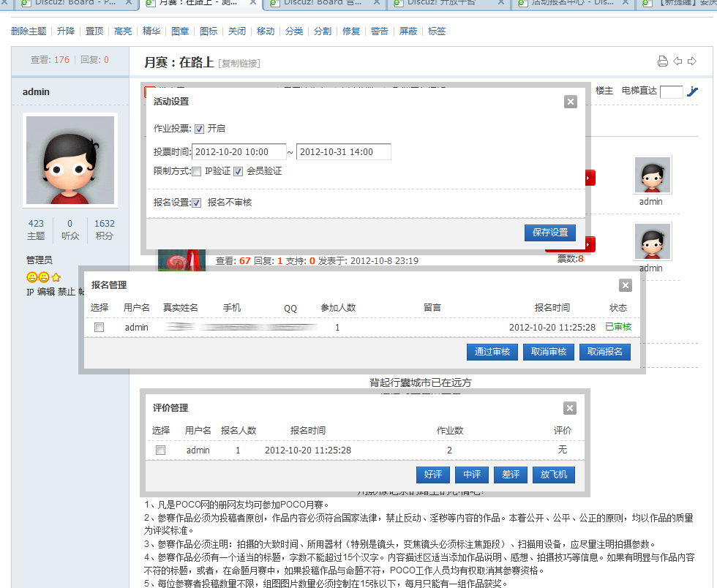The image size is (717, 588).
Task: Click the print icon beside thread title
Action: pyautogui.click(x=663, y=61)
